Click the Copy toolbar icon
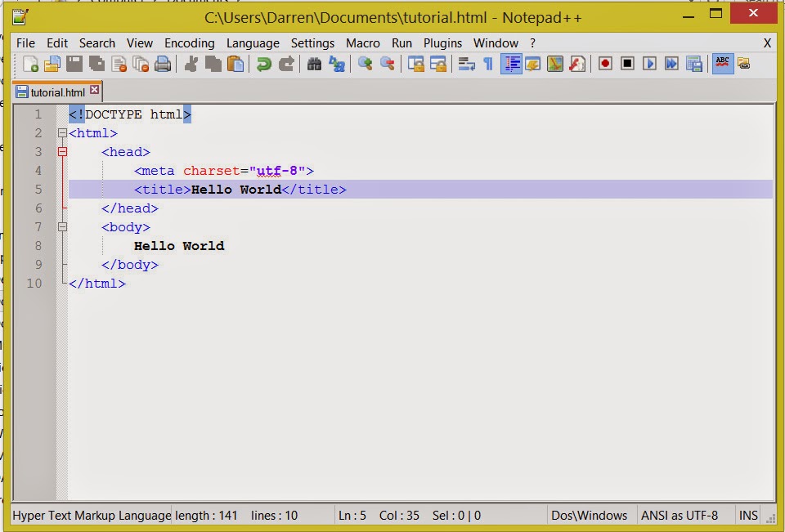 pyautogui.click(x=213, y=64)
